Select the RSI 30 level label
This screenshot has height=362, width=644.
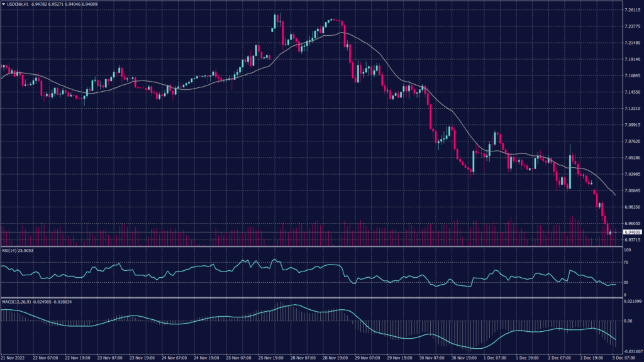[x=626, y=283]
